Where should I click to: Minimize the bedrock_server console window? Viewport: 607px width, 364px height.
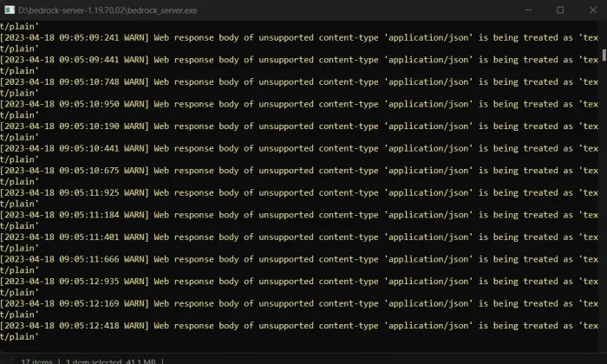[x=528, y=10]
